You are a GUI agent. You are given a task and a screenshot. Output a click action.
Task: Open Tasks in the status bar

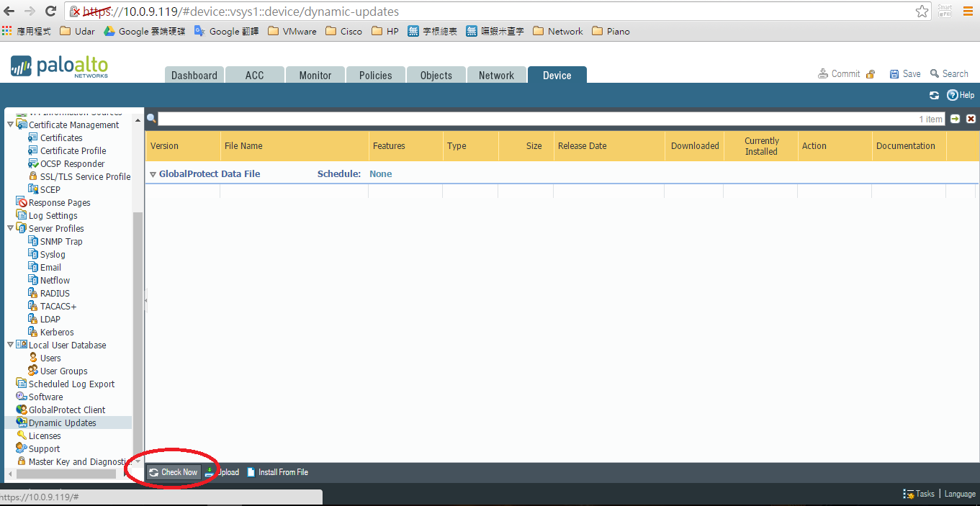(919, 494)
